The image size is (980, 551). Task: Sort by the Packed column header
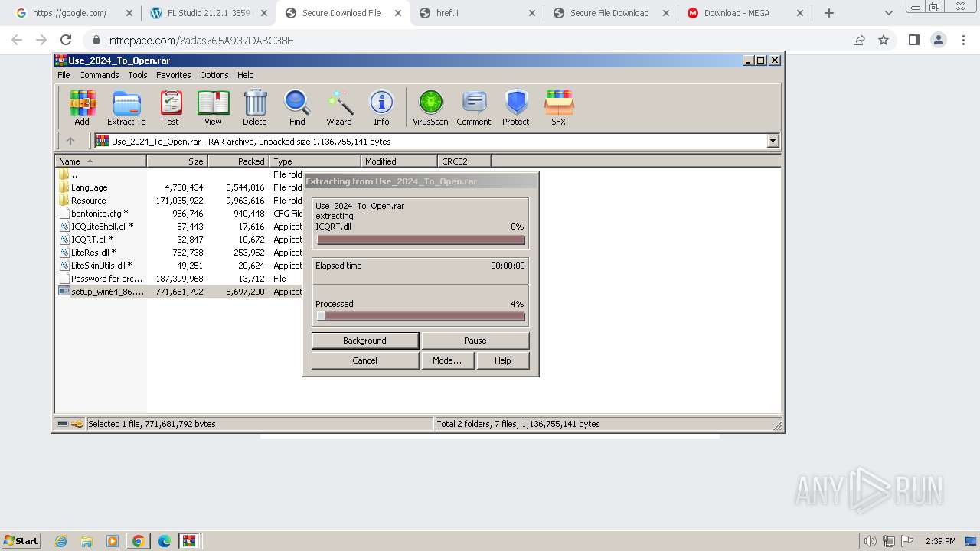(x=239, y=161)
